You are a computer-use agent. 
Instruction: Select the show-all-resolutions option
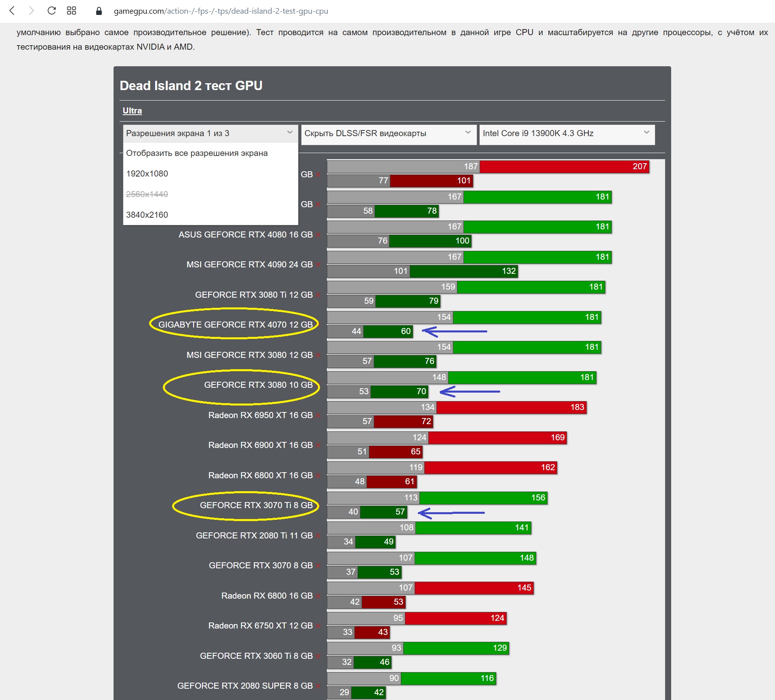[210, 153]
